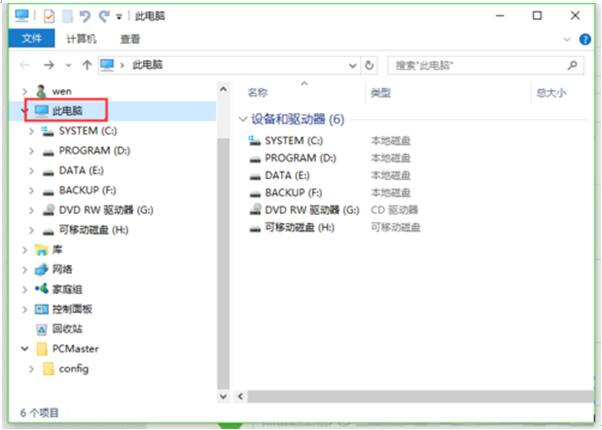Viewport: 602px width, 430px height.
Task: Expand the wen user node
Action: [25, 91]
